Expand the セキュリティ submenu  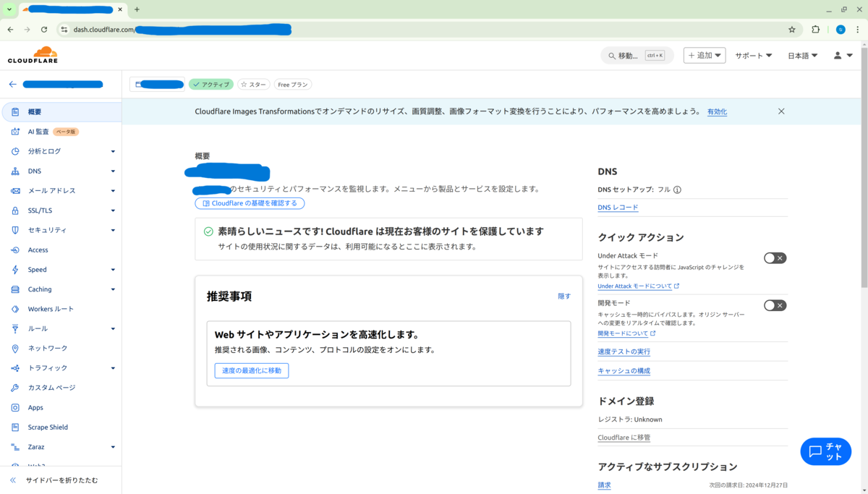click(x=113, y=230)
